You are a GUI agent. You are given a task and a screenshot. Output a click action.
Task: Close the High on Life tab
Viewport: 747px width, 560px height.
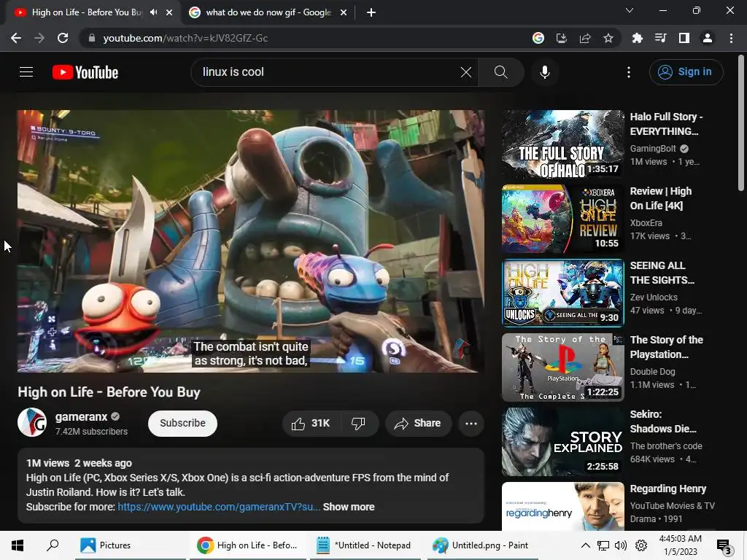pyautogui.click(x=169, y=12)
